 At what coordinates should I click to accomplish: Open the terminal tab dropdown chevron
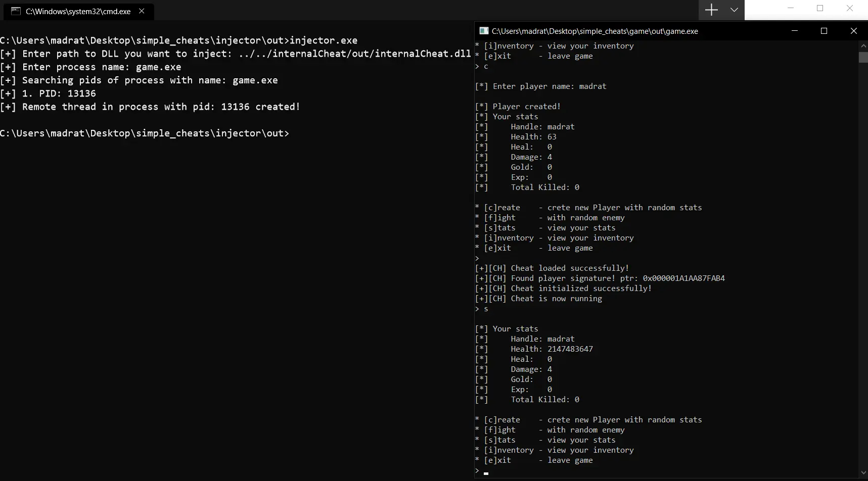click(x=734, y=10)
